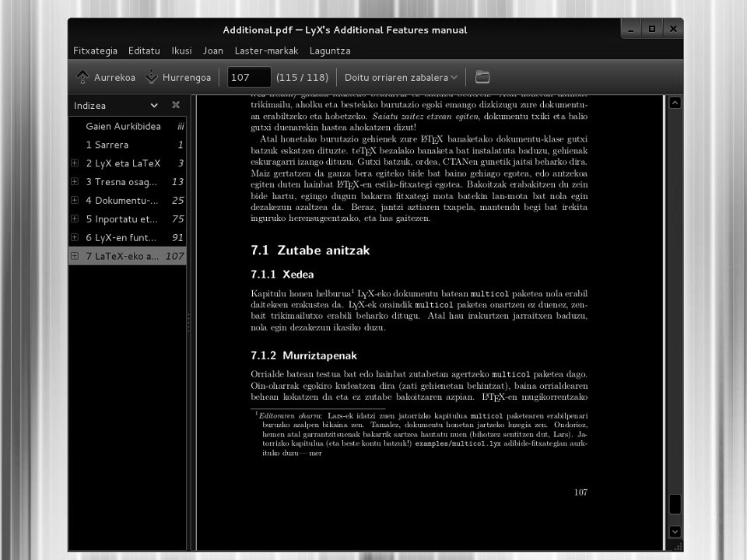Click the 7.1 Zutabe anitzak heading

[x=310, y=250]
